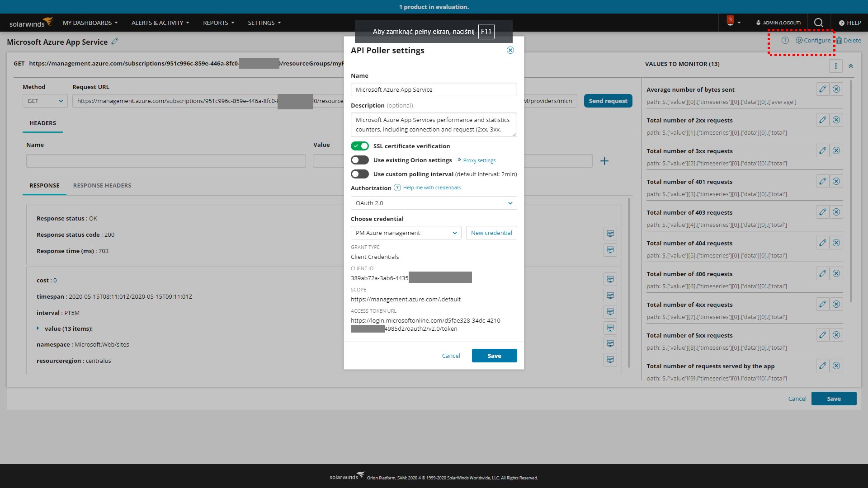Open the Alerts & Activity menu
868x488 pixels.
pos(160,23)
